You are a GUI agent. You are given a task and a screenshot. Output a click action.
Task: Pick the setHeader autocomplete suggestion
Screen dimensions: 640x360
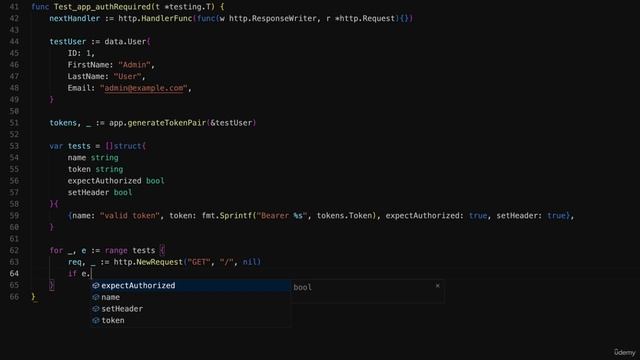pyautogui.click(x=191, y=309)
